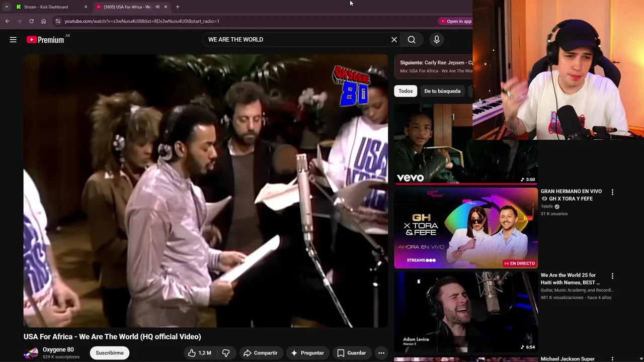Click the address bar URL
This screenshot has height=362, width=644.
tap(142, 21)
